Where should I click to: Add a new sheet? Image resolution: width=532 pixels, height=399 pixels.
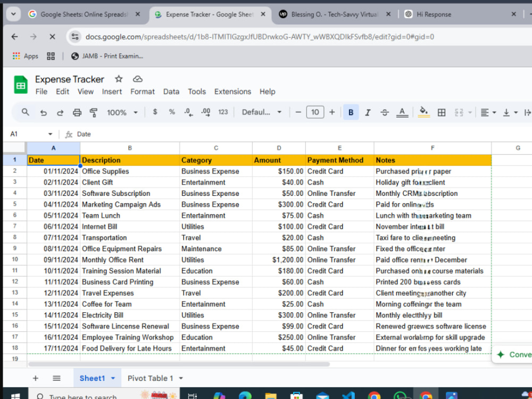[x=35, y=378]
